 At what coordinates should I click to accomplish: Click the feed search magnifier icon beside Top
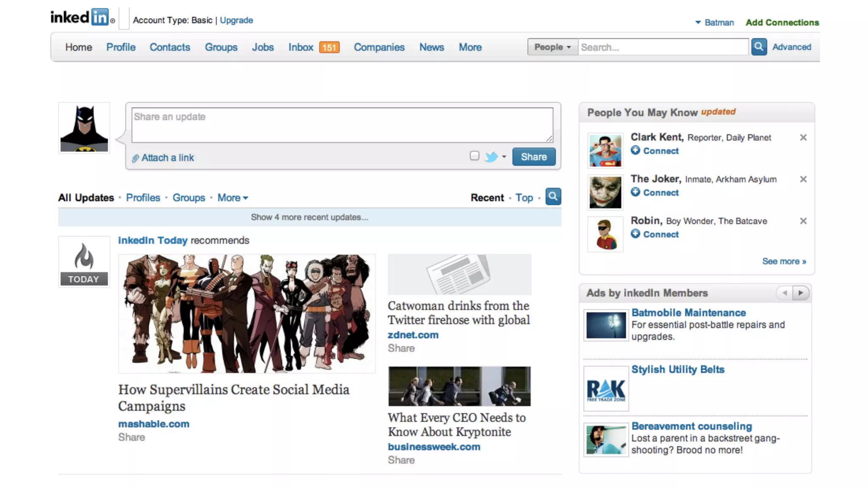point(553,197)
